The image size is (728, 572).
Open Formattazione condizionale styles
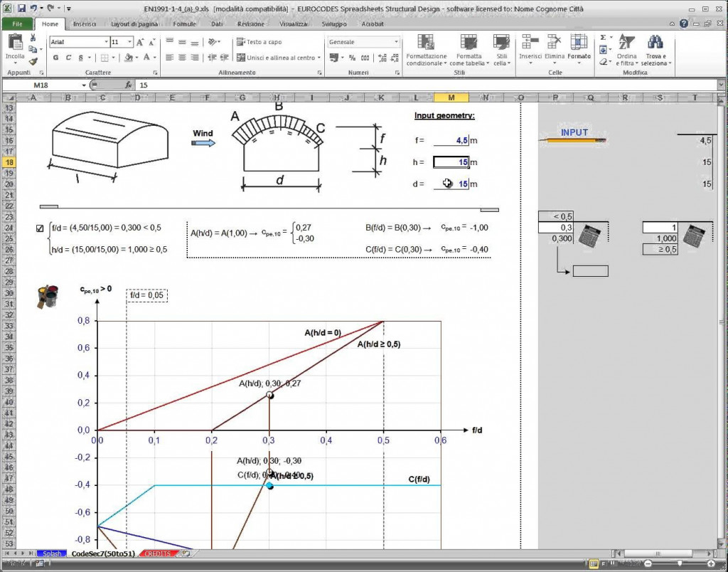[426, 46]
